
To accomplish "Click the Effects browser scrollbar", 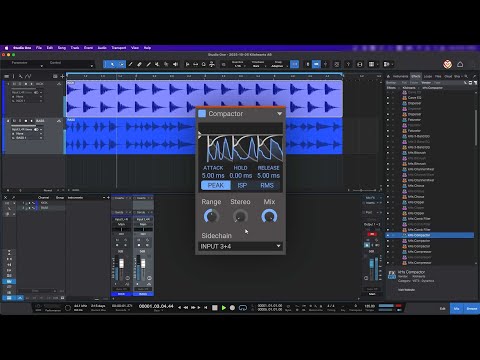I will tap(476, 127).
